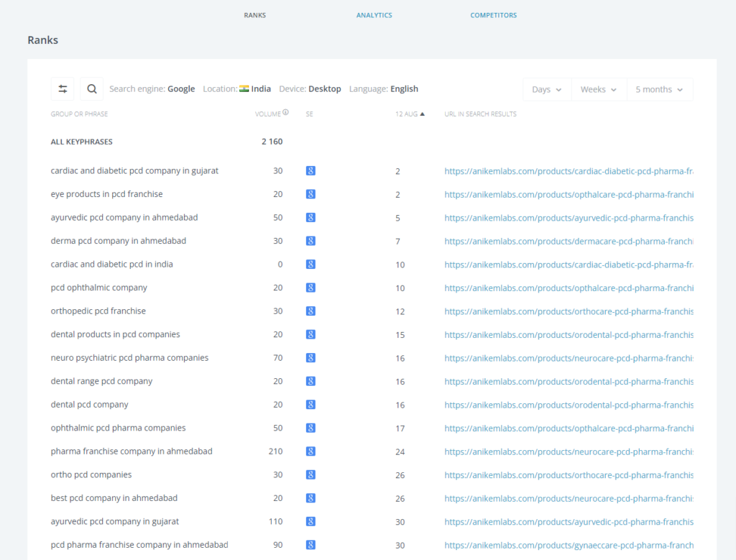Open URL for pcd pharma franchise company in ahmedabad
736x560 pixels.
pos(569,546)
